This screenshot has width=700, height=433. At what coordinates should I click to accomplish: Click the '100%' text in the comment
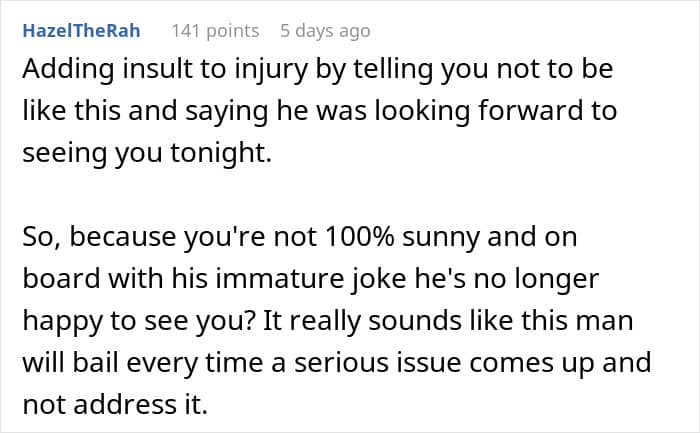click(x=360, y=237)
